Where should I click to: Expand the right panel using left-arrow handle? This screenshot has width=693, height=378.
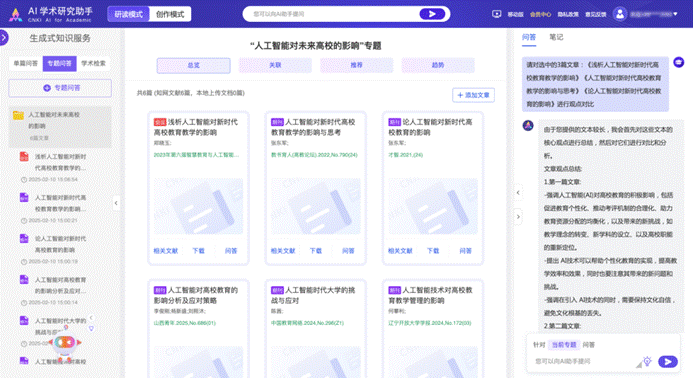point(518,192)
